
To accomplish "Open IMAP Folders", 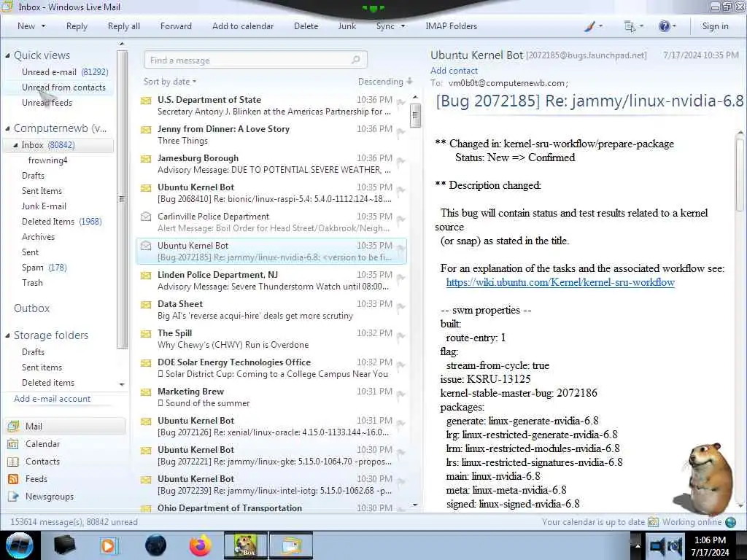I will pyautogui.click(x=451, y=26).
